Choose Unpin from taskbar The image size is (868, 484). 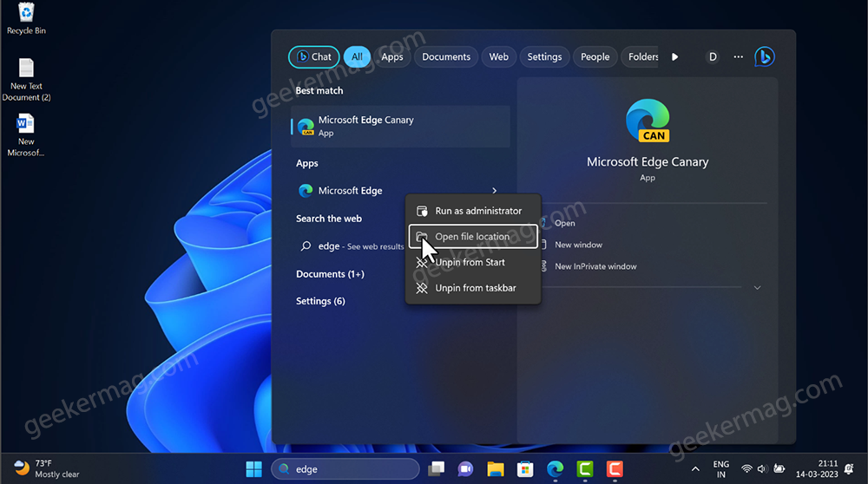[473, 288]
